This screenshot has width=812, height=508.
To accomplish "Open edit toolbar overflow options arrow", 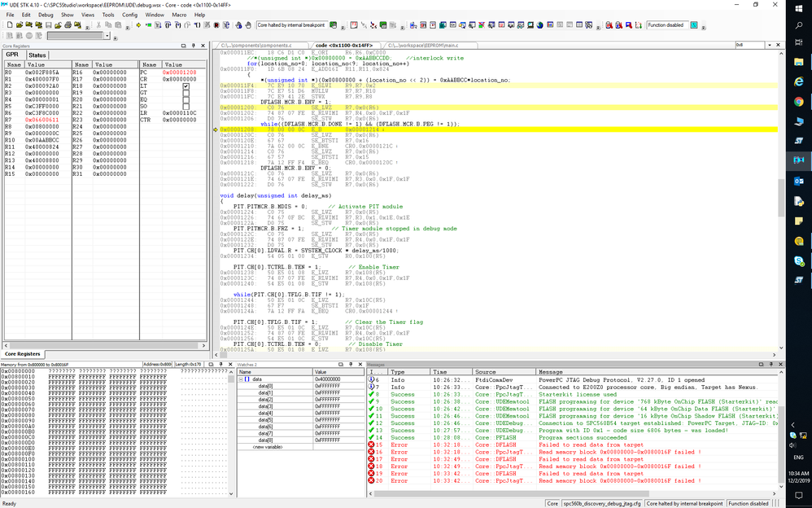I will (128, 26).
